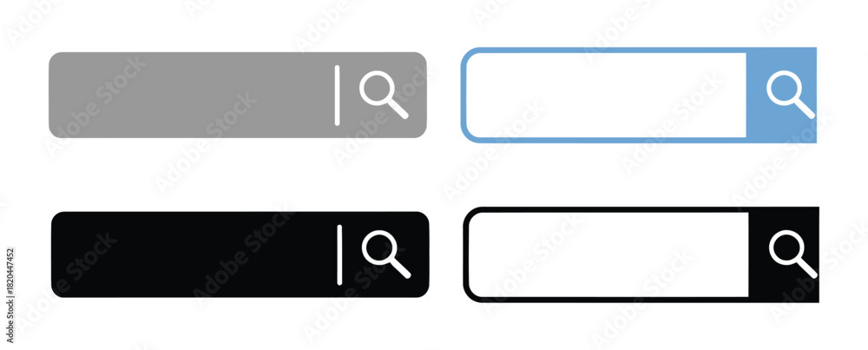
Task: Click the blue square search button
Action: (x=782, y=95)
